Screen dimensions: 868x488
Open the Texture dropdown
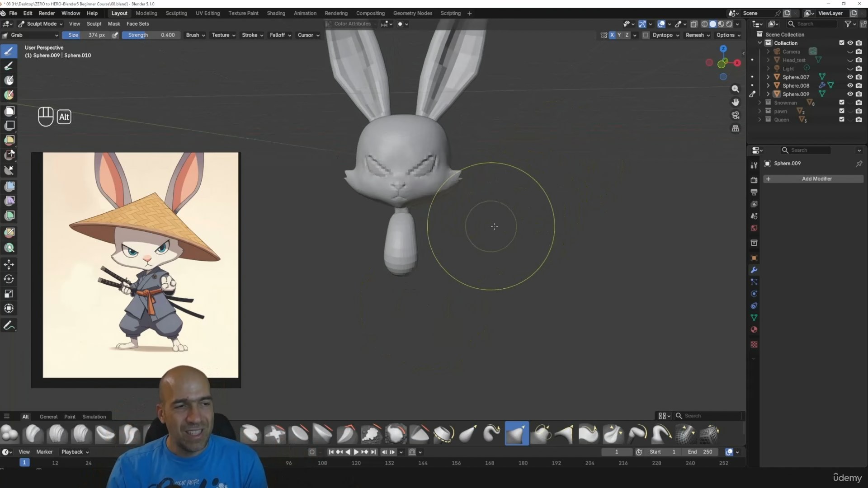[x=223, y=35]
